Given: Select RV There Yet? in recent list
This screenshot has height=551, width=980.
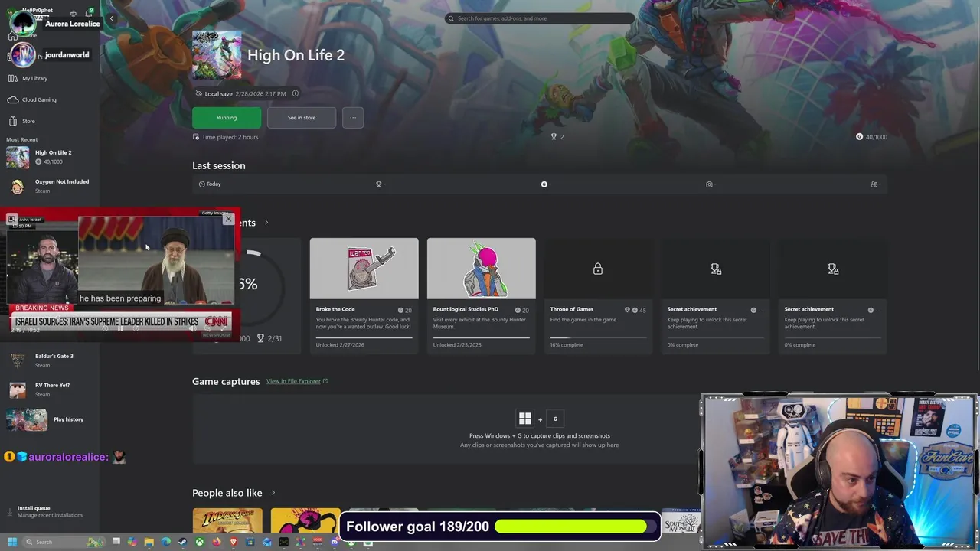Looking at the screenshot, I should tap(49, 390).
